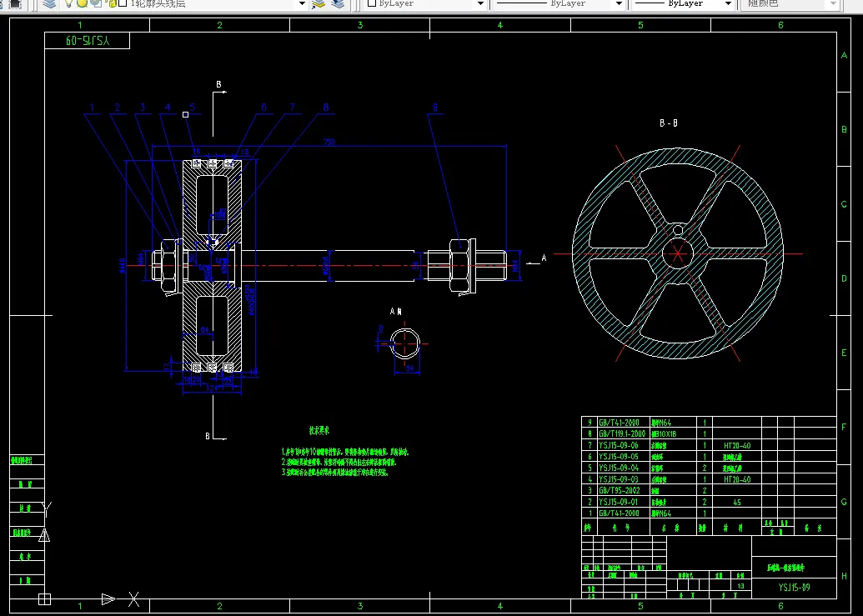This screenshot has height=616, width=863.
Task: Click the 750 length dimension text
Action: 329,142
